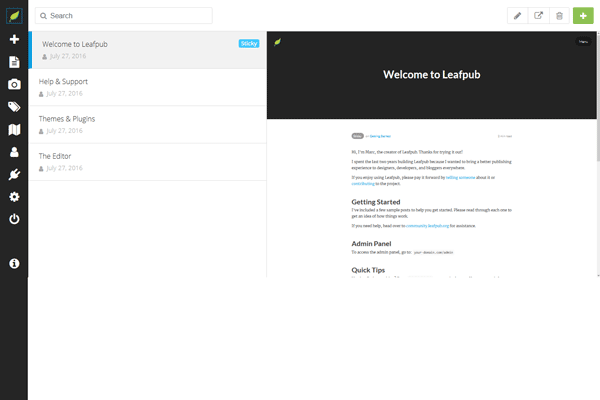The image size is (600, 400).
Task: Select the Help & Support post
Action: tap(148, 87)
